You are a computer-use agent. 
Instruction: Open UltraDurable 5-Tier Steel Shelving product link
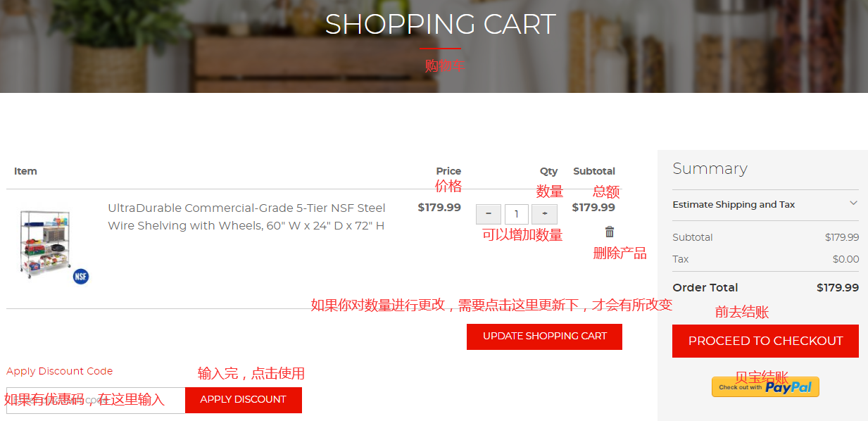(246, 217)
